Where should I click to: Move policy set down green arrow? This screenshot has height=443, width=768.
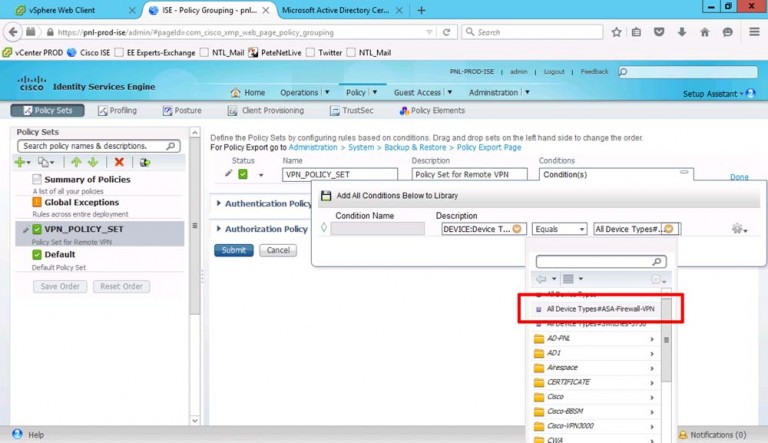pyautogui.click(x=93, y=162)
